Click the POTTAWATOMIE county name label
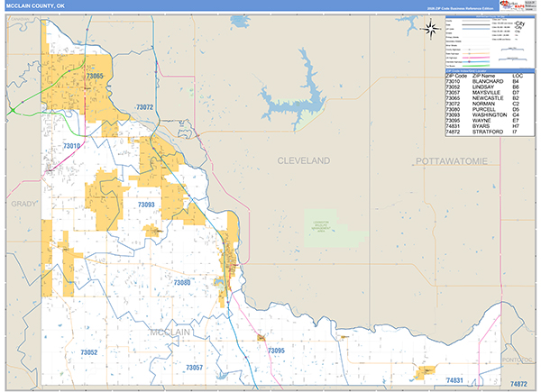This screenshot has height=392, width=541. click(x=451, y=160)
